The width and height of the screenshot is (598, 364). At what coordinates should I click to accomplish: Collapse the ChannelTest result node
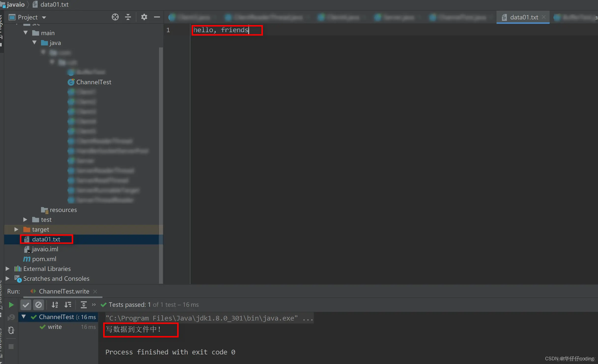(x=24, y=317)
